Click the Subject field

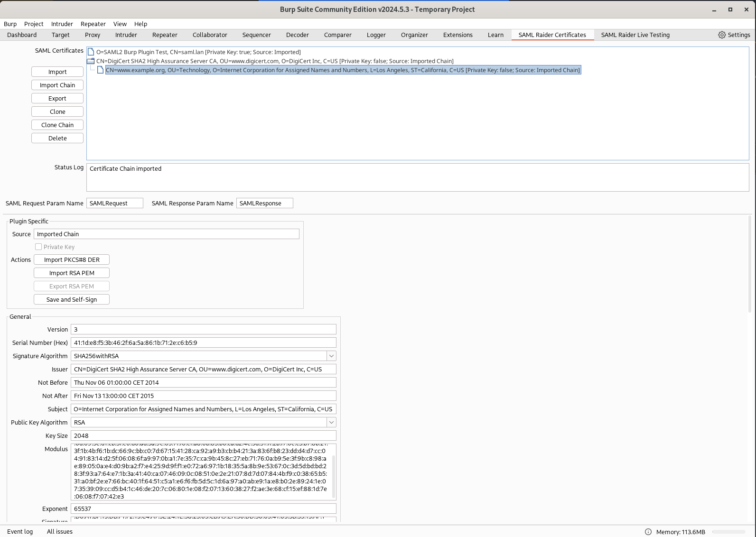point(203,409)
